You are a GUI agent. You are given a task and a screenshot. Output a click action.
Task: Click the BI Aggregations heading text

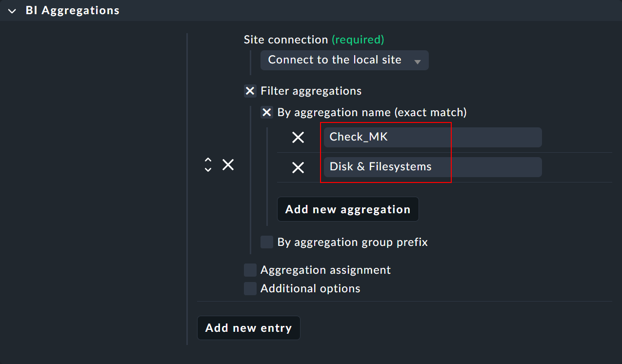(72, 10)
